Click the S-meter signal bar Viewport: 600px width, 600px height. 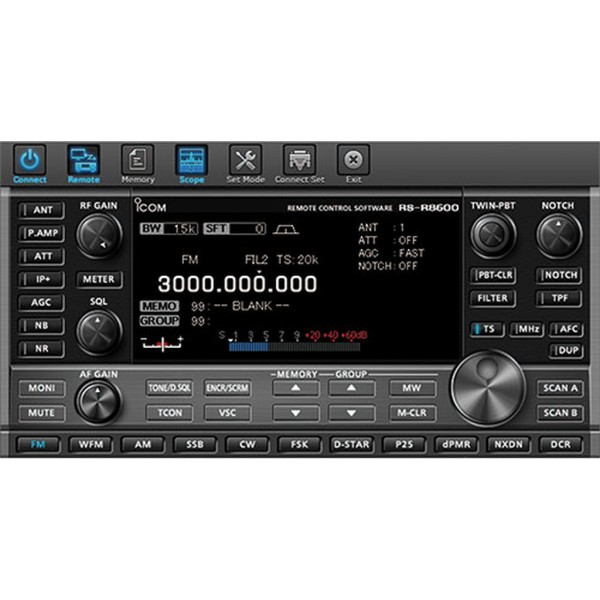tap(294, 347)
